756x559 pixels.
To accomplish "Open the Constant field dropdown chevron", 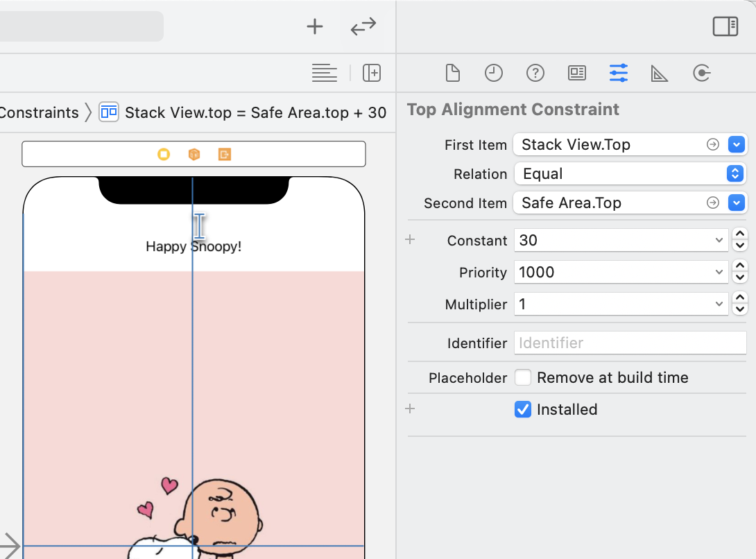I will (x=719, y=240).
